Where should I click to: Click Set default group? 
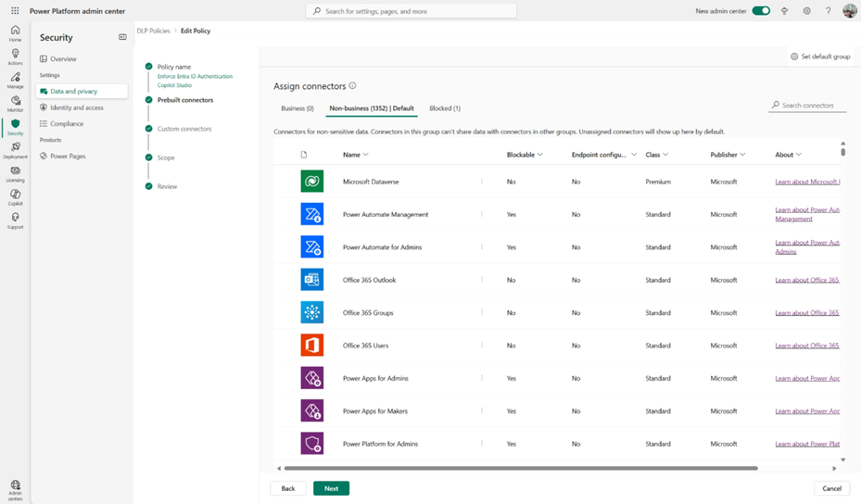tap(820, 56)
